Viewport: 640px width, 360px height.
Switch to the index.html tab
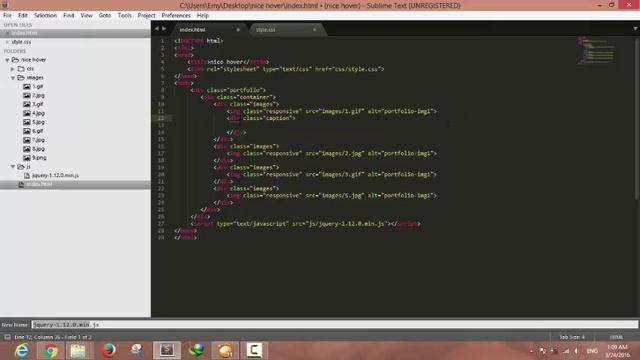click(208, 29)
